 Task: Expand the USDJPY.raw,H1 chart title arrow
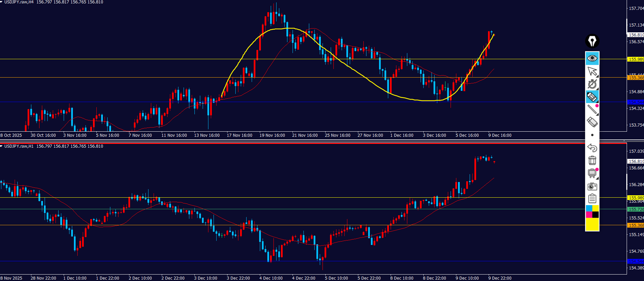tap(2, 146)
